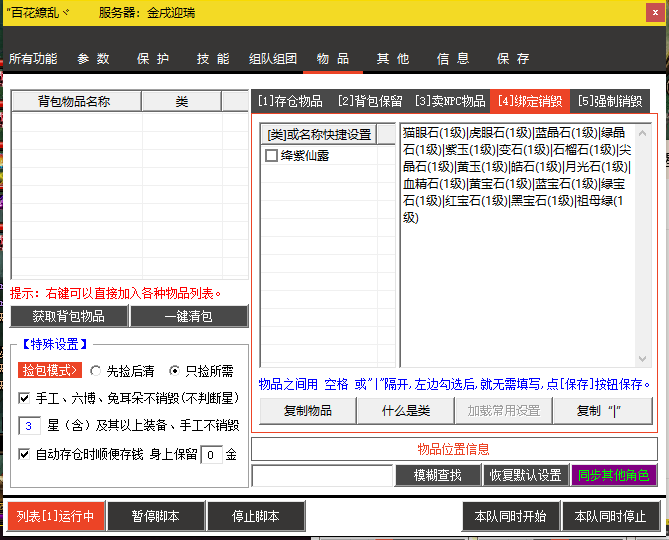Toggle 手工、六博、兔耳朵不销毁 checkbox
The image size is (669, 540).
tap(24, 398)
